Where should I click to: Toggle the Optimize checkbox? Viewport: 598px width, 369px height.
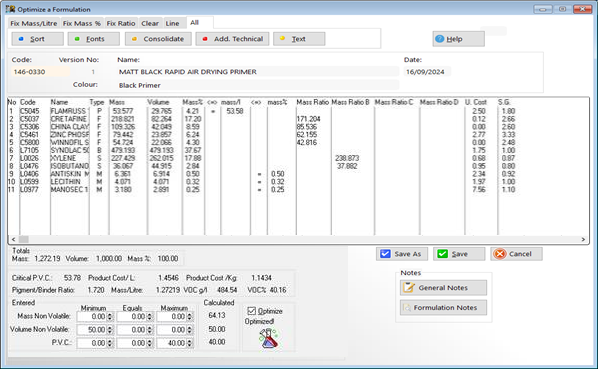point(252,311)
